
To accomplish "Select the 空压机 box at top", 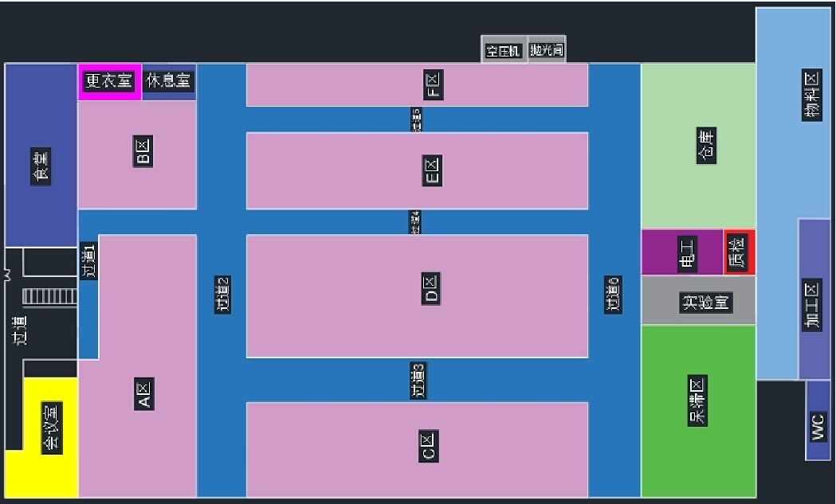I will point(504,51).
